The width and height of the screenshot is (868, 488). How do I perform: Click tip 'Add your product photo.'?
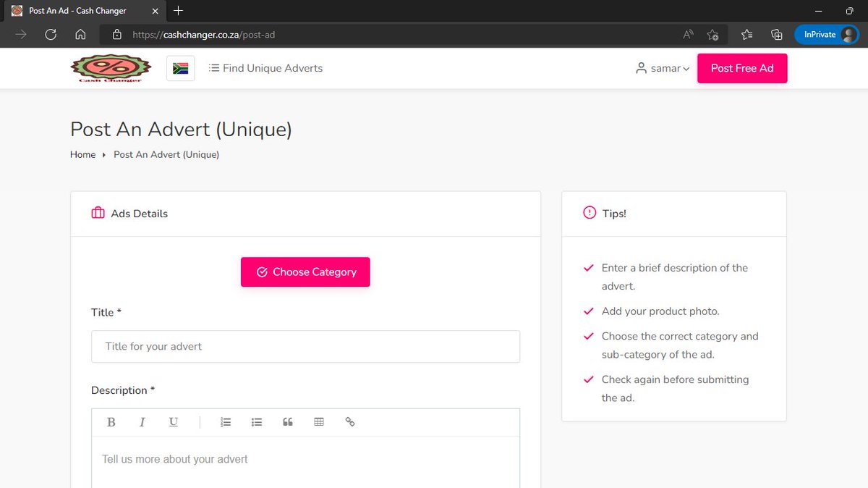point(660,311)
